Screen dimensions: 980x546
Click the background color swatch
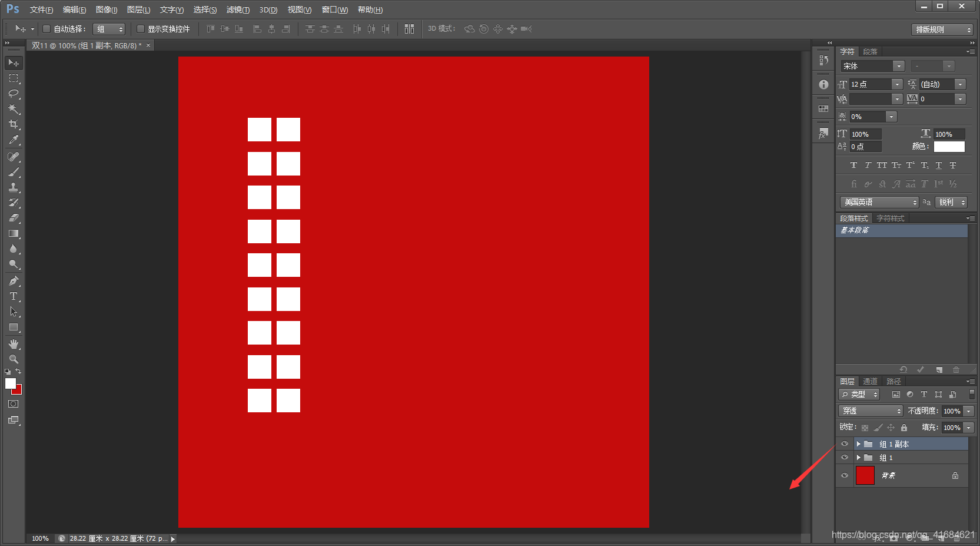pos(19,391)
